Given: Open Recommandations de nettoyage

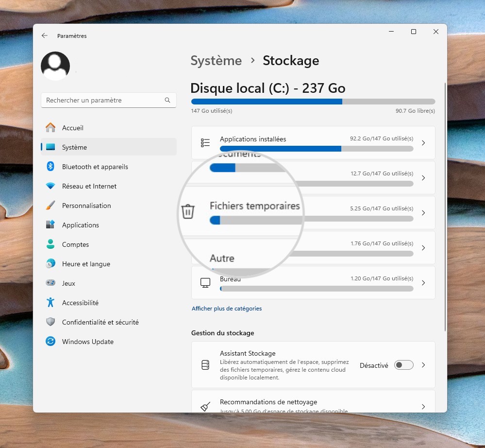Looking at the screenshot, I should pyautogui.click(x=313, y=401).
